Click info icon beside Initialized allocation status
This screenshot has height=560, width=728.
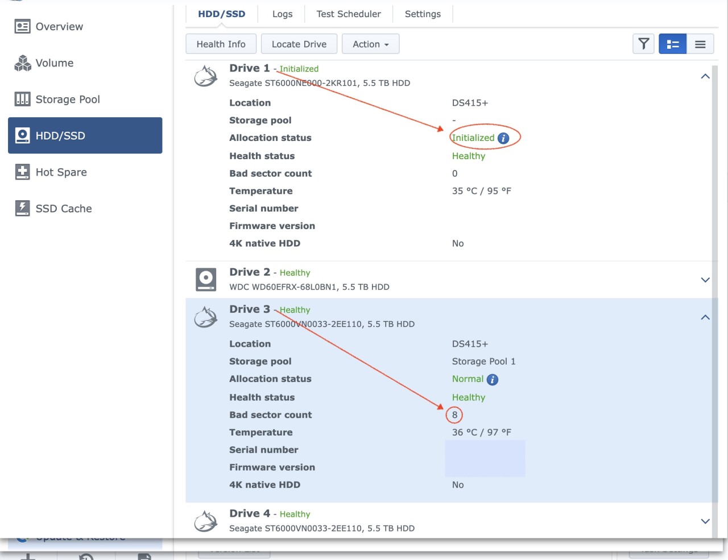503,138
